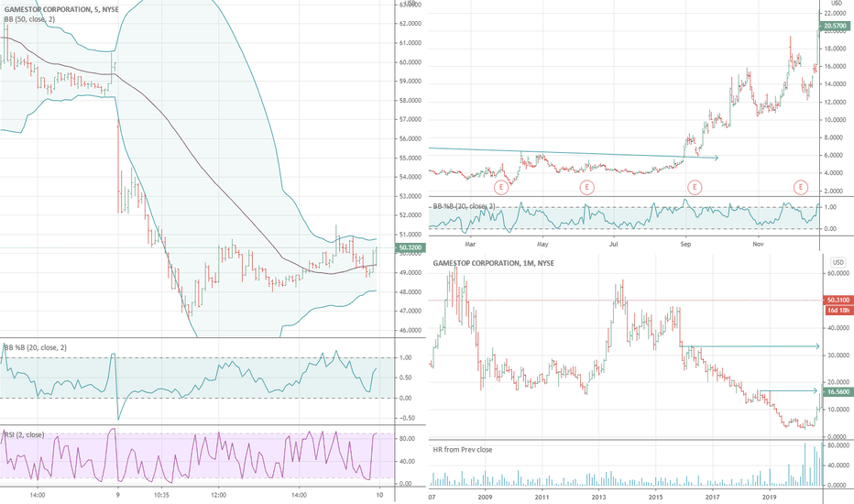
Task: Select the descending trend line on daily chart
Action: pos(574,153)
